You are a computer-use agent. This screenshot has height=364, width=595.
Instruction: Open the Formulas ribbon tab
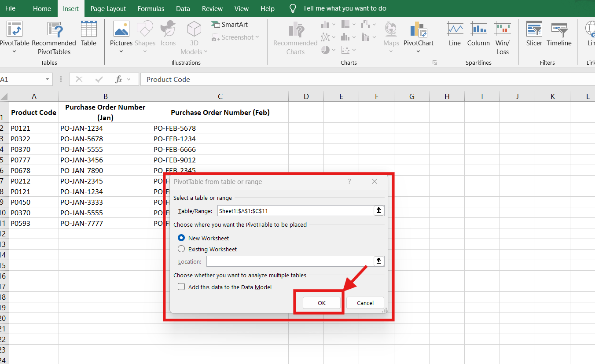pos(151,8)
